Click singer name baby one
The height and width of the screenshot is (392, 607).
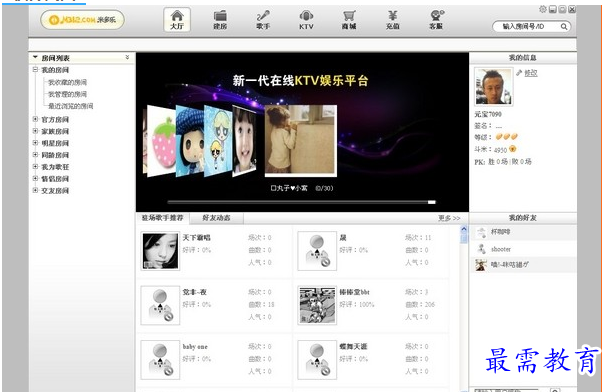(195, 347)
